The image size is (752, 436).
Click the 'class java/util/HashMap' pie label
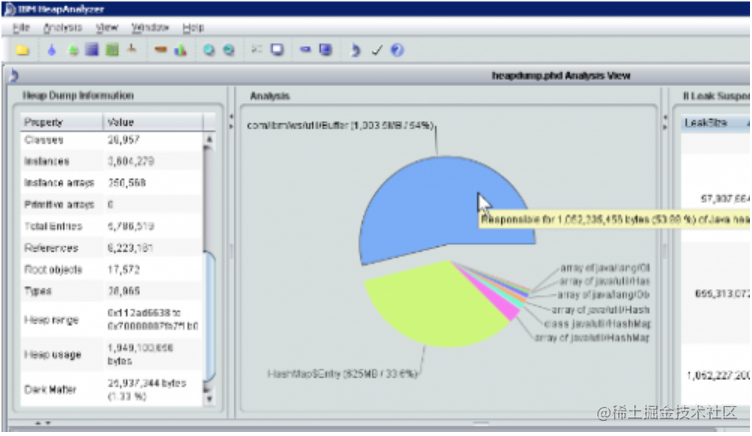click(597, 324)
